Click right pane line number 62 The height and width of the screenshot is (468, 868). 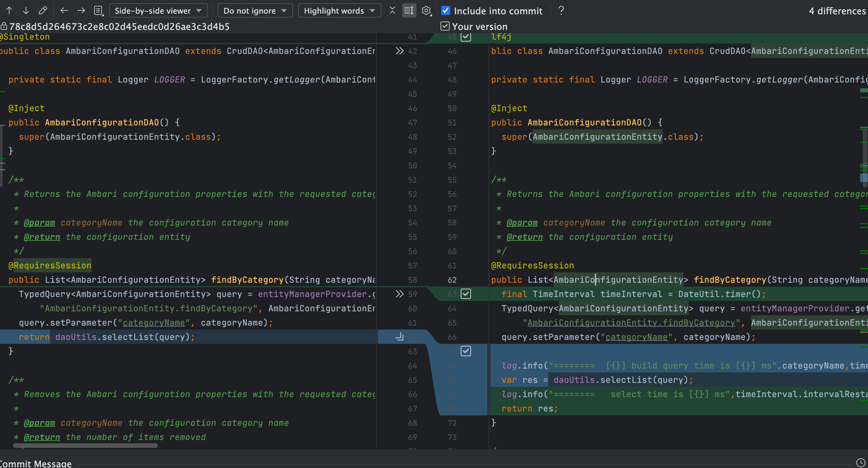[x=452, y=280]
